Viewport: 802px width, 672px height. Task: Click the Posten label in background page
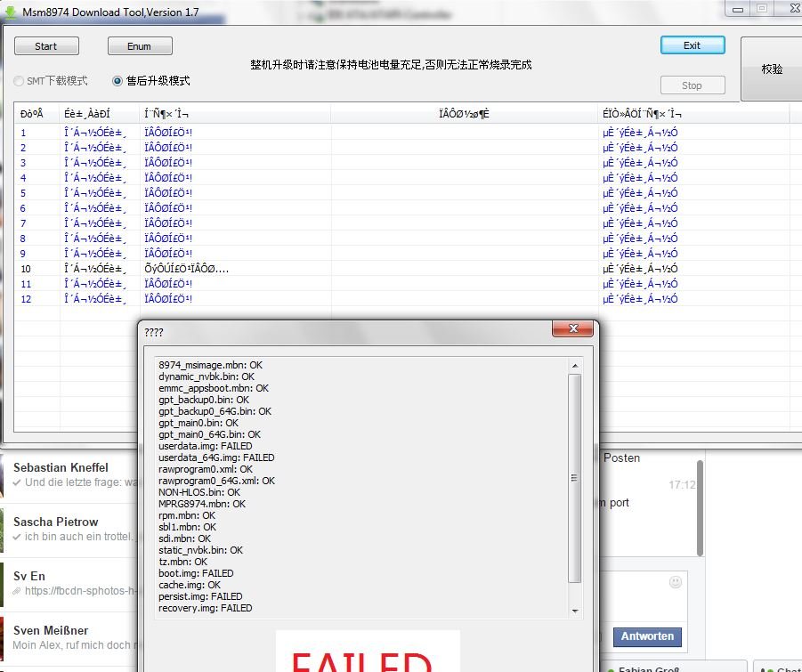click(x=621, y=457)
